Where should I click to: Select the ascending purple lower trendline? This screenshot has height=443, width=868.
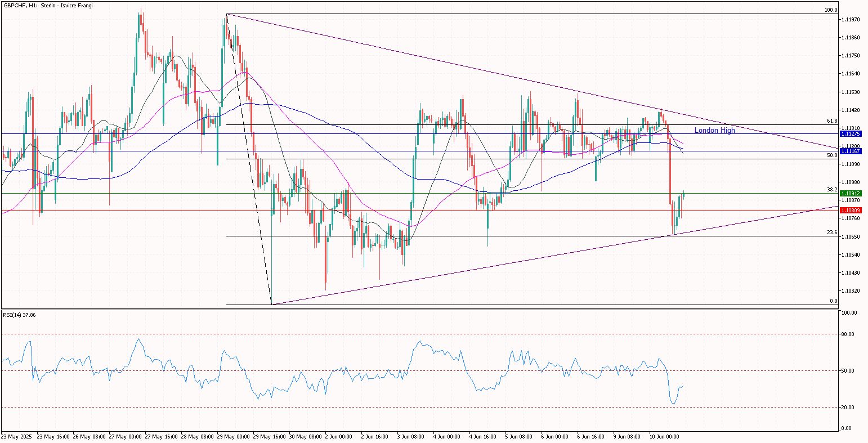(x=555, y=256)
